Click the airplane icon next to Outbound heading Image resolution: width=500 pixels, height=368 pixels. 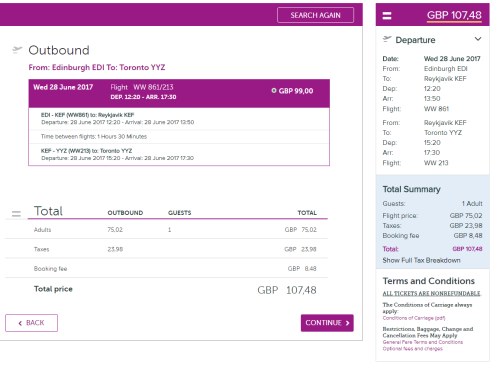coord(17,50)
